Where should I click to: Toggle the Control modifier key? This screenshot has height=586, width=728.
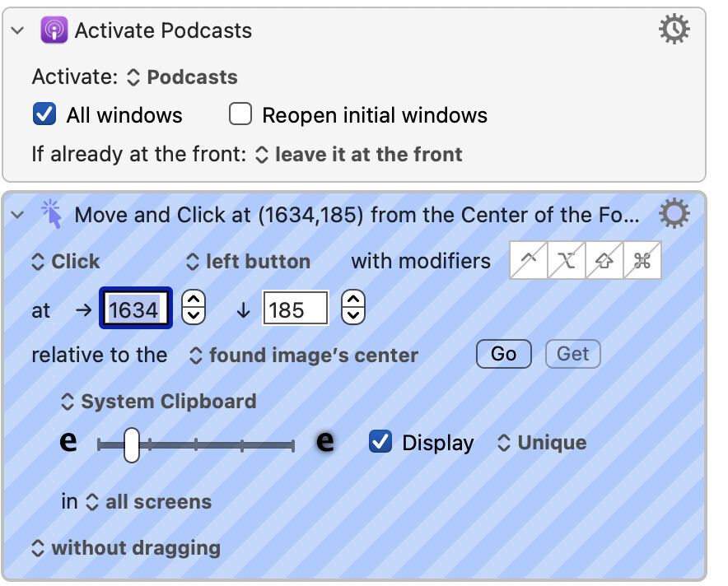pyautogui.click(x=529, y=260)
